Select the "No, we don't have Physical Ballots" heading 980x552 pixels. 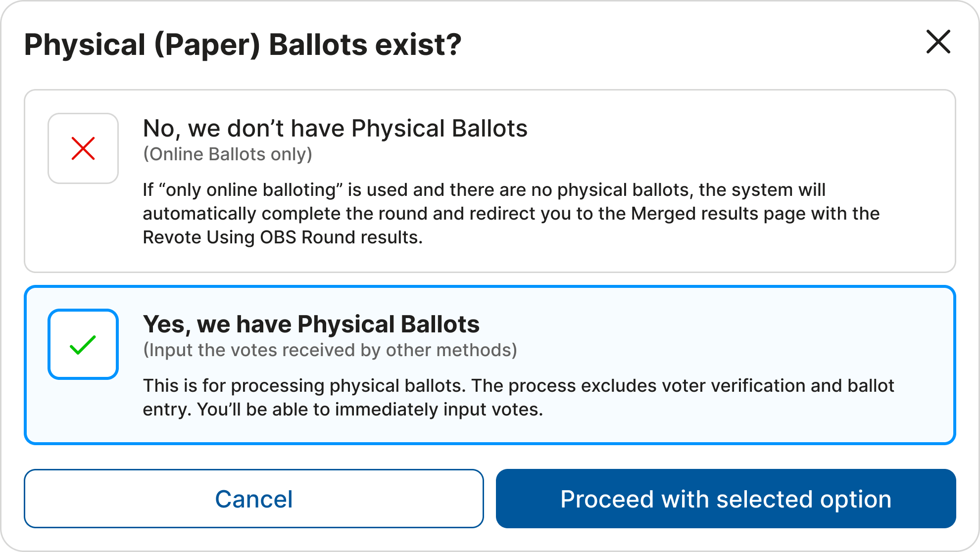tap(335, 129)
